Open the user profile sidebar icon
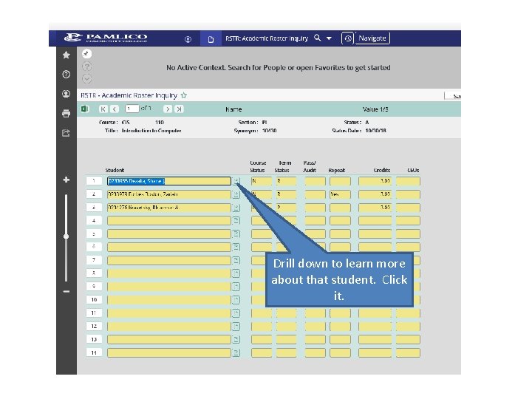This screenshot has width=532, height=399. pos(66,94)
